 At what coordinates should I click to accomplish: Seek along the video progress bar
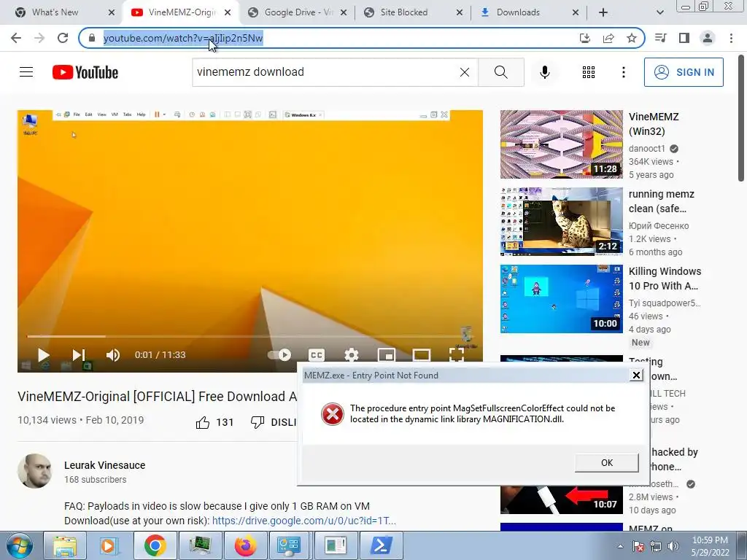click(x=249, y=336)
